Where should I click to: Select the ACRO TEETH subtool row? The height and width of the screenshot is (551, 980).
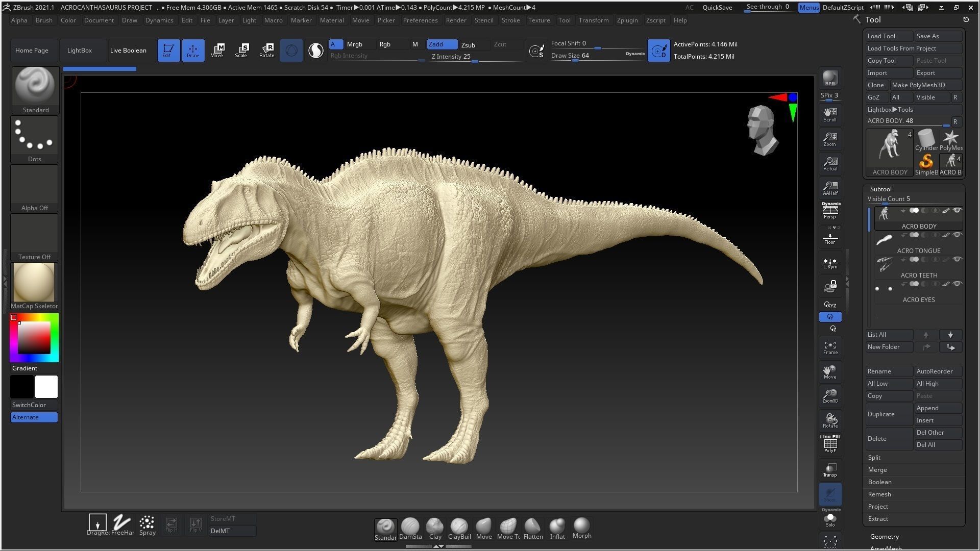pyautogui.click(x=919, y=267)
